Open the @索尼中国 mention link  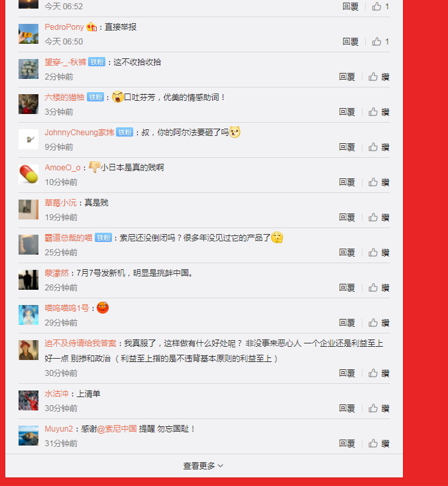[x=117, y=429]
